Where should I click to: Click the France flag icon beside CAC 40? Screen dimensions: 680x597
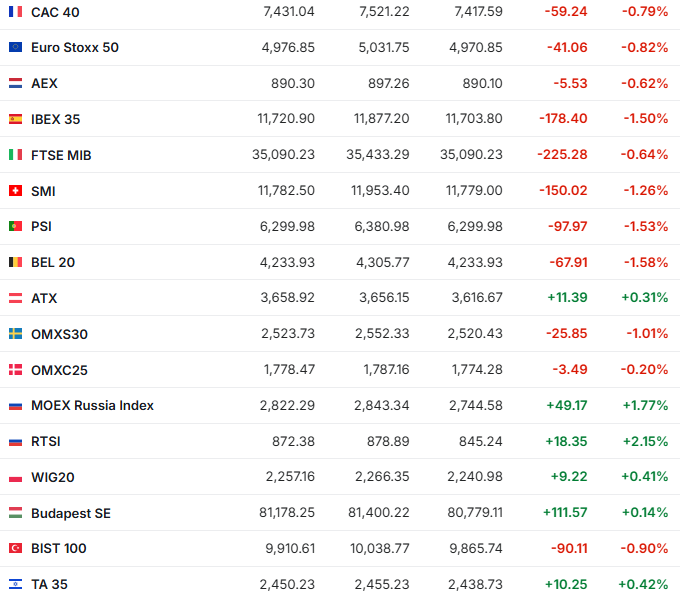pyautogui.click(x=15, y=12)
